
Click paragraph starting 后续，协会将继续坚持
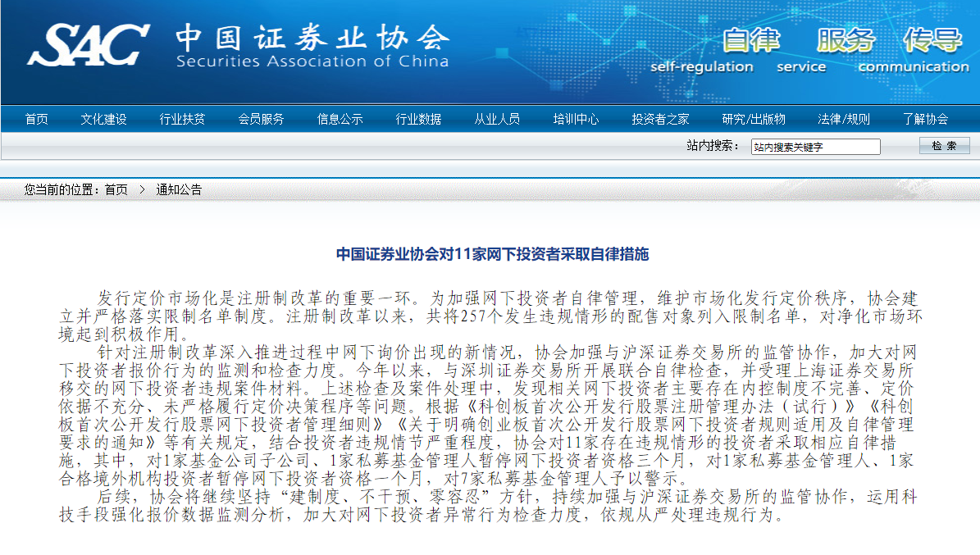pos(487,506)
